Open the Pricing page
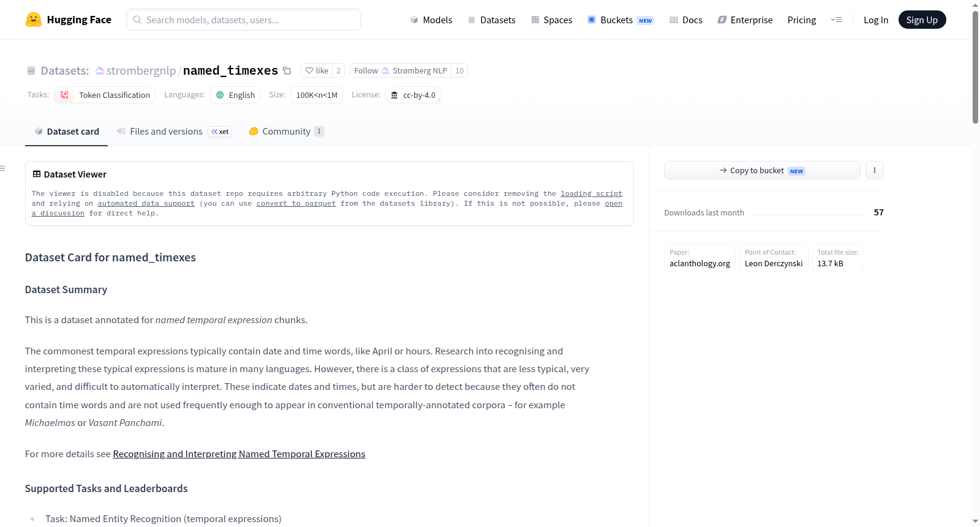Viewport: 980px width, 527px height. click(802, 20)
